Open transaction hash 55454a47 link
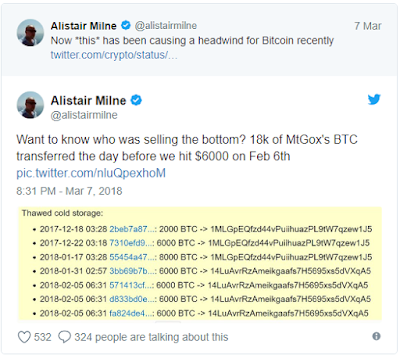Image resolution: width=400 pixels, height=362 pixels. [x=132, y=257]
